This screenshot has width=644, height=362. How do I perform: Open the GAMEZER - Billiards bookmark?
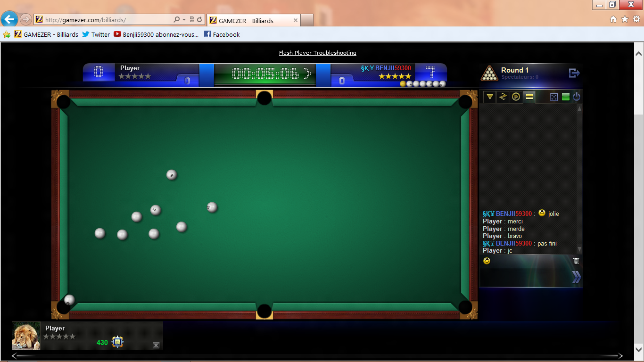coord(46,34)
